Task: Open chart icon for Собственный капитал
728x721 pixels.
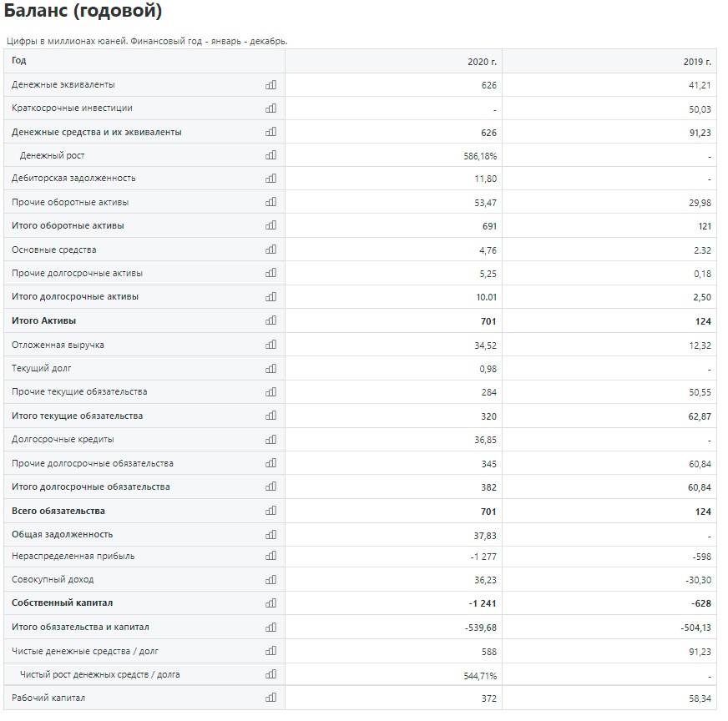Action: 270,603
